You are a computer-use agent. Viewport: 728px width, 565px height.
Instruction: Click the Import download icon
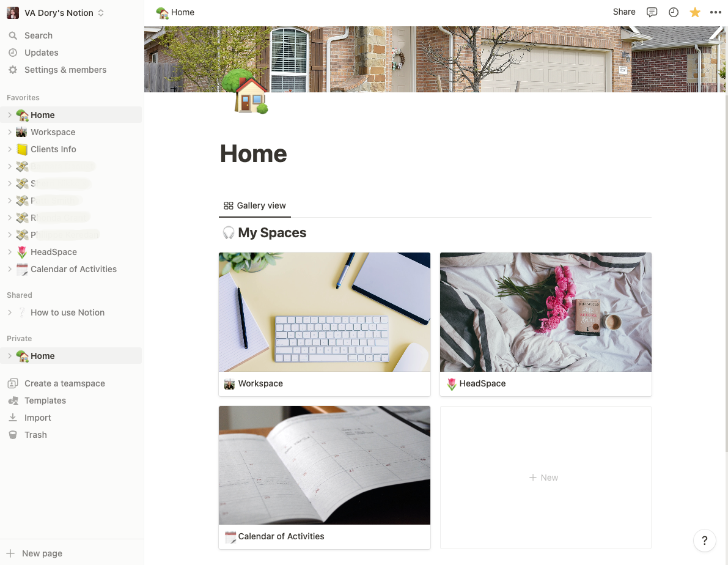(13, 418)
